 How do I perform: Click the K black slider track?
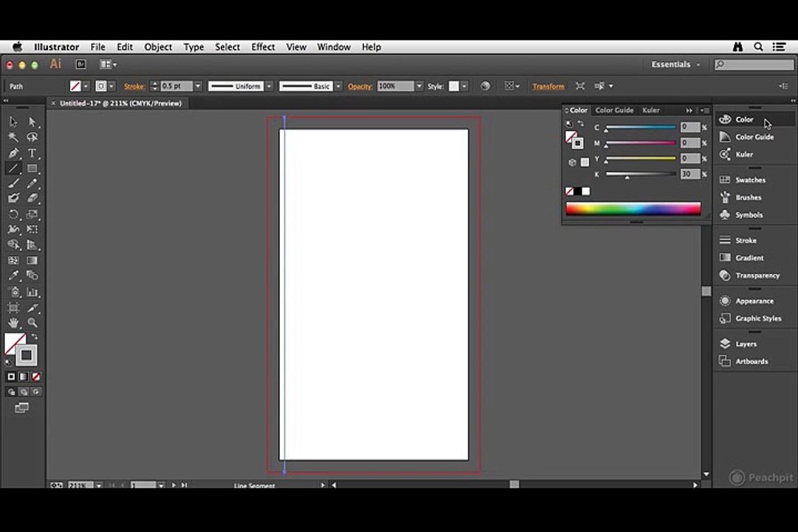pos(640,174)
